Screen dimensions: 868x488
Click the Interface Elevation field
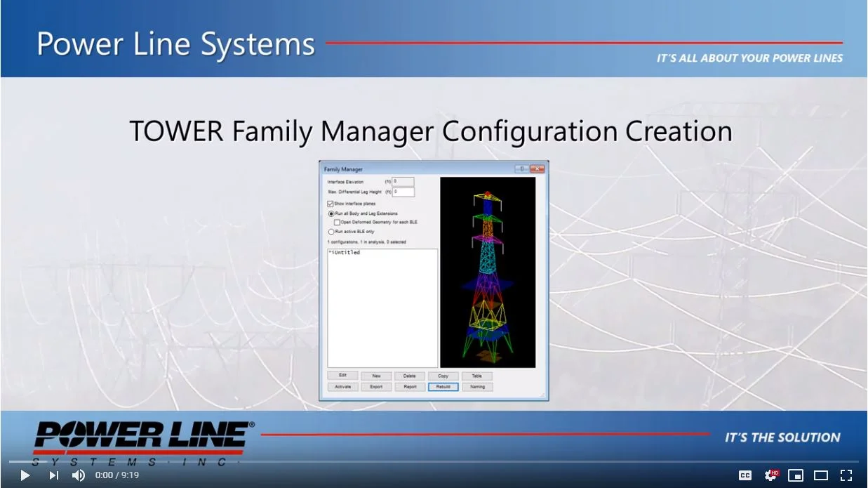403,181
